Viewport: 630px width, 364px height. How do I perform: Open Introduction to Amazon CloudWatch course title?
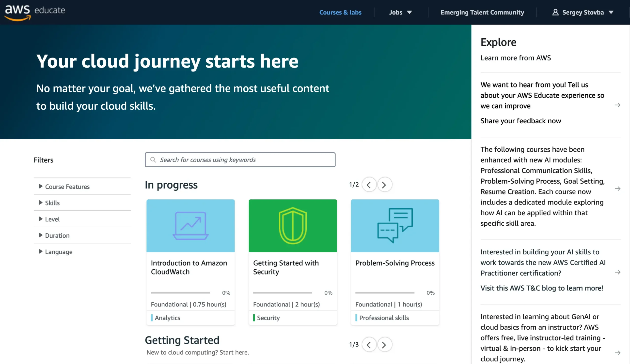(189, 267)
